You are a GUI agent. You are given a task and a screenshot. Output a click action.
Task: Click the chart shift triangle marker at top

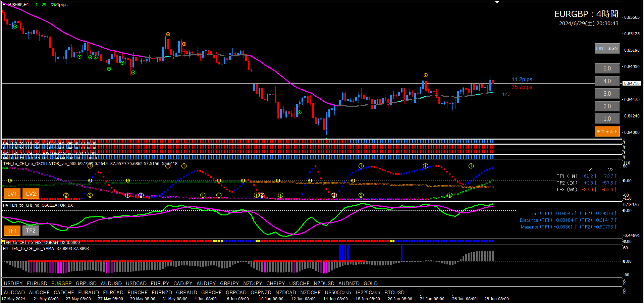(x=497, y=2)
